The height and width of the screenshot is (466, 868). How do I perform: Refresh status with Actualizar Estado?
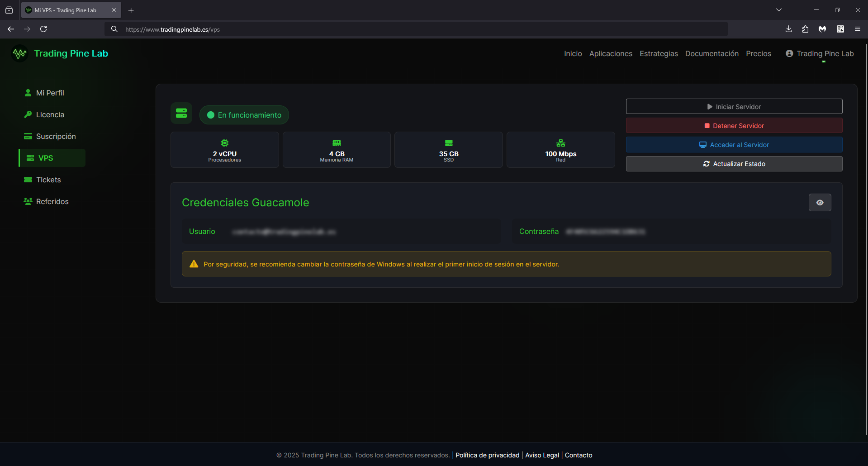[x=734, y=164]
